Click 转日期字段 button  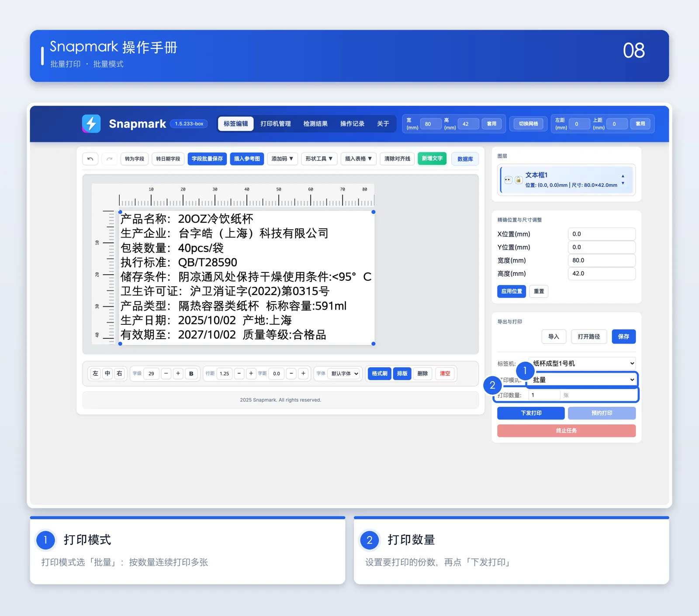click(x=168, y=159)
